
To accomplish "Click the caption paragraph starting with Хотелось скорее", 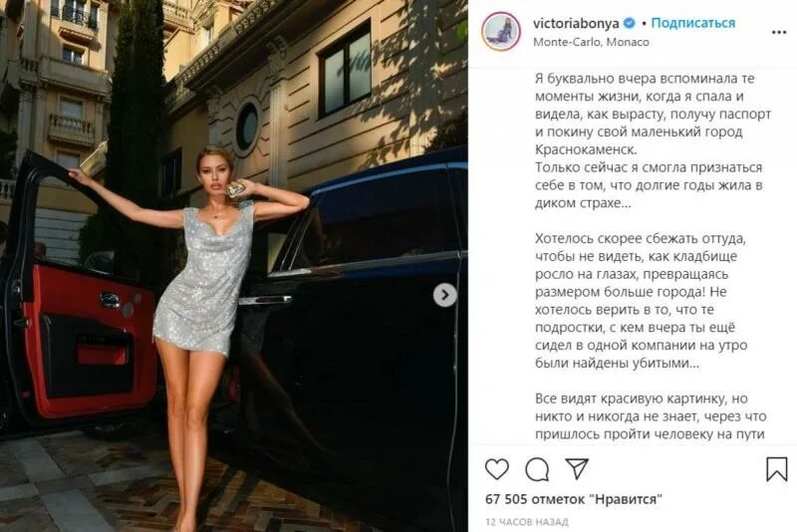I will [641, 301].
